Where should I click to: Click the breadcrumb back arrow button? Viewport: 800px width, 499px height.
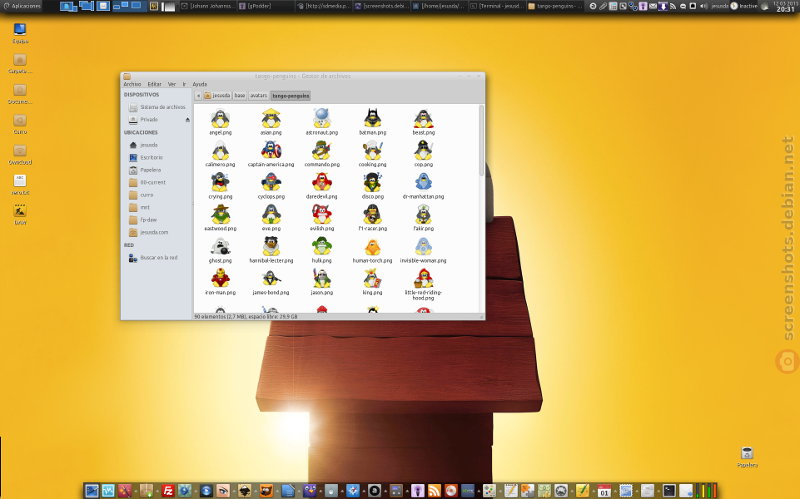(x=198, y=95)
